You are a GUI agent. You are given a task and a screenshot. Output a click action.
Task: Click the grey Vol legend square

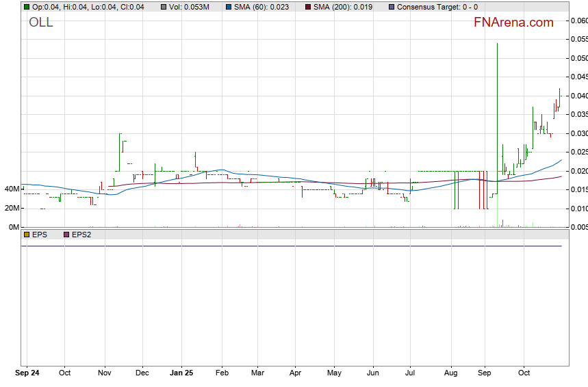tap(164, 7)
